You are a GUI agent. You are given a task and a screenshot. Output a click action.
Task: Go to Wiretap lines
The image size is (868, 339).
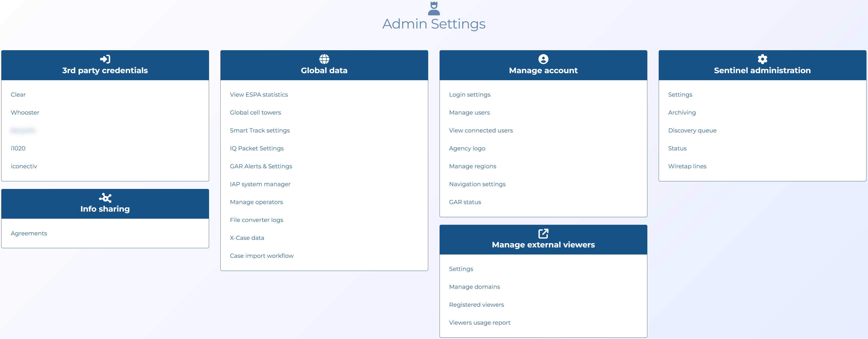[687, 166]
